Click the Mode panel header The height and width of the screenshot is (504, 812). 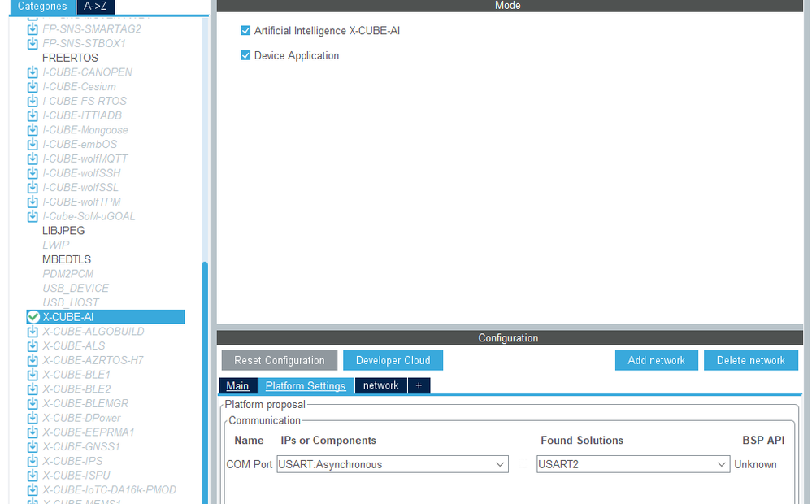[x=510, y=6]
